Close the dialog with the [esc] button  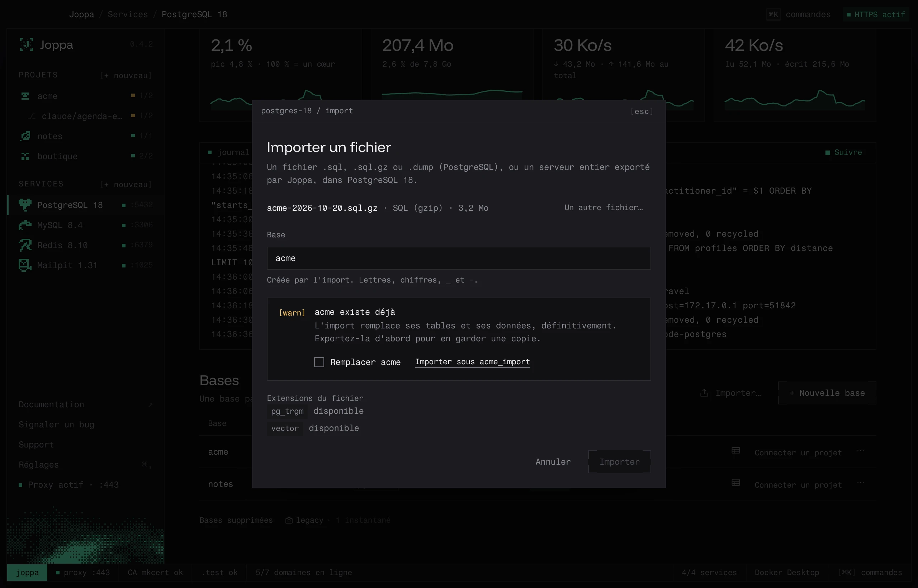(x=642, y=111)
